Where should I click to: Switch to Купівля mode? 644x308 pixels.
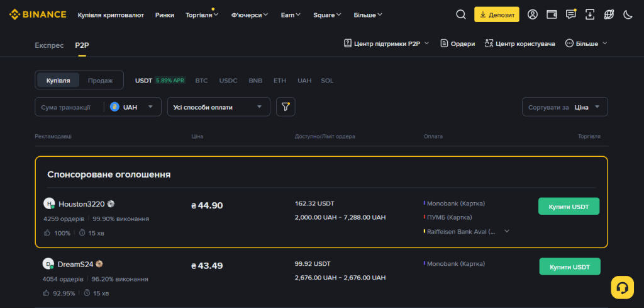tap(58, 80)
